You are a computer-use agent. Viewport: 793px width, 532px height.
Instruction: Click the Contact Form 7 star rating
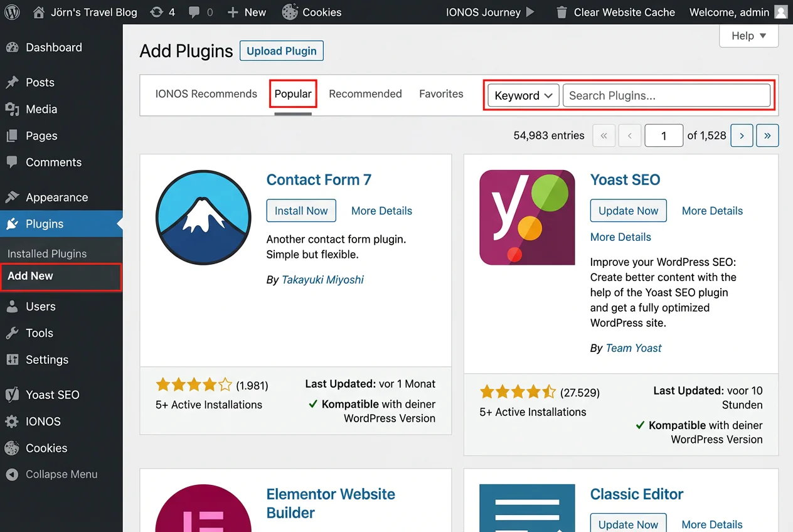pyautogui.click(x=194, y=385)
